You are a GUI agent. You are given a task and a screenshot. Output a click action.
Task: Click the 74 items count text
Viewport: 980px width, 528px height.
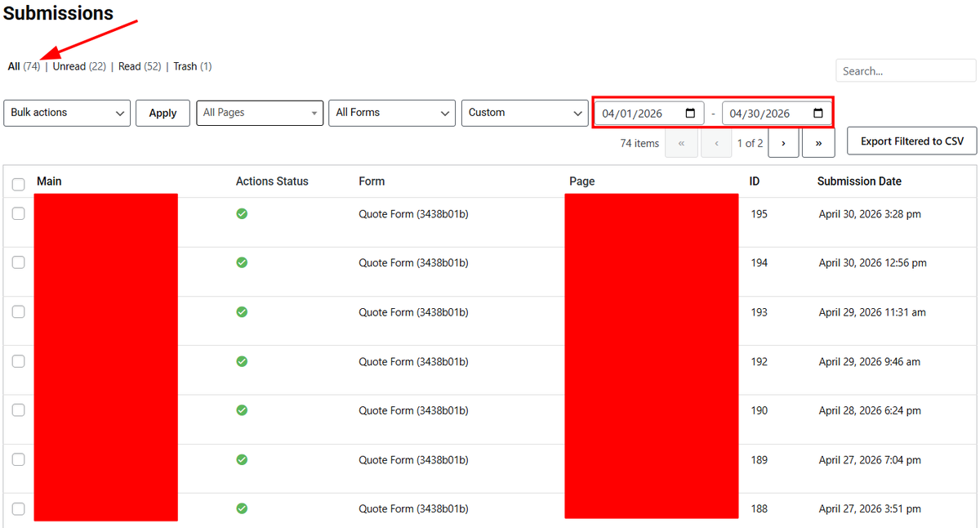tap(639, 143)
